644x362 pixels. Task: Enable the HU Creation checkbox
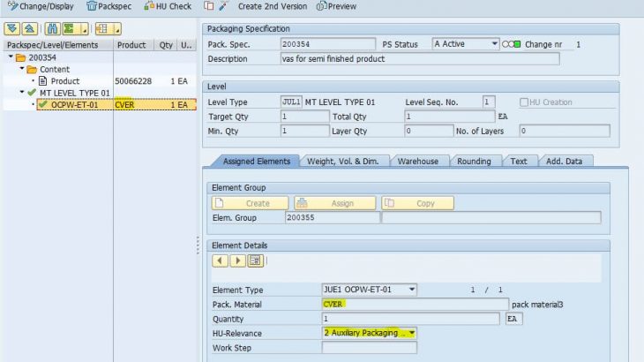524,102
